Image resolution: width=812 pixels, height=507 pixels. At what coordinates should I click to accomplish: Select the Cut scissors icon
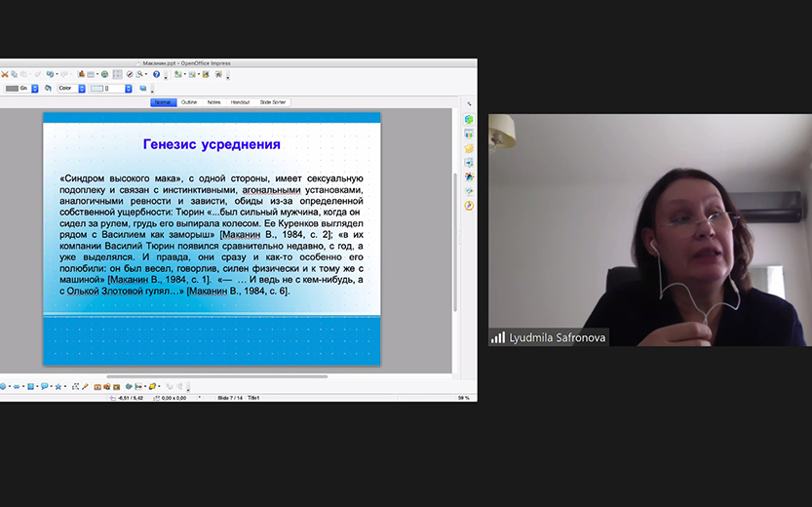pyautogui.click(x=5, y=74)
